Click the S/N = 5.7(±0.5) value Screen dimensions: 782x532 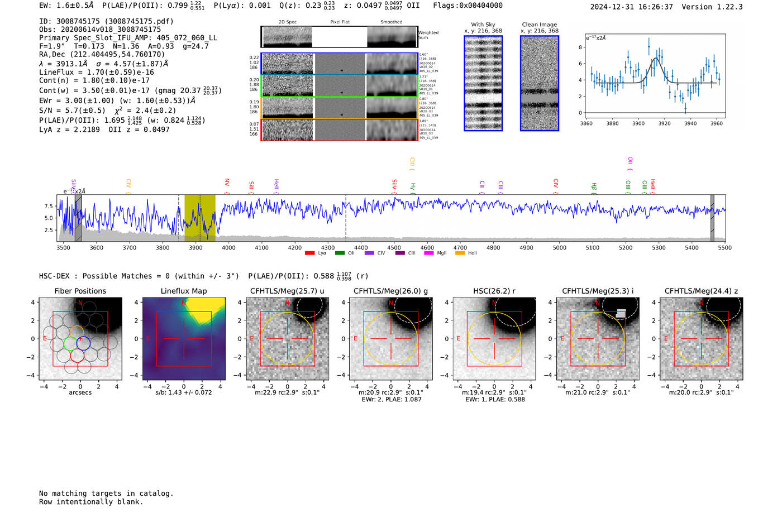pos(72,111)
